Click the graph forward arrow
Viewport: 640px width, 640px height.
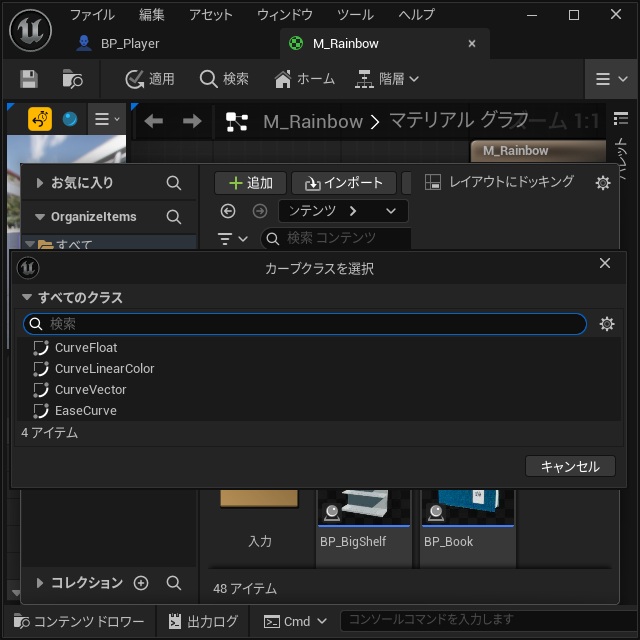click(x=192, y=121)
